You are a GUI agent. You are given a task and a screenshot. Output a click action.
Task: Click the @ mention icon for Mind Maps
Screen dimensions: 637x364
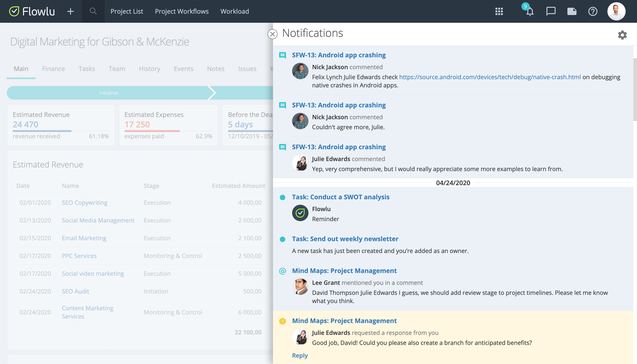pos(283,271)
